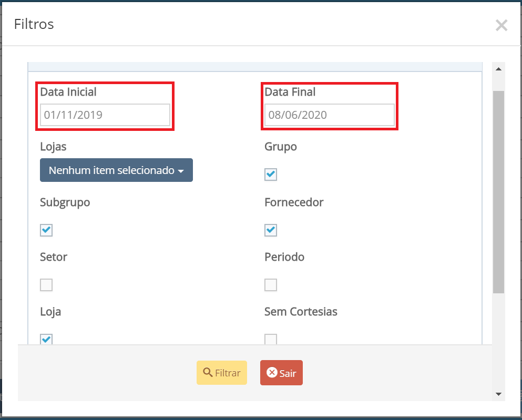Click the Sair button
The image size is (522, 420).
[281, 373]
